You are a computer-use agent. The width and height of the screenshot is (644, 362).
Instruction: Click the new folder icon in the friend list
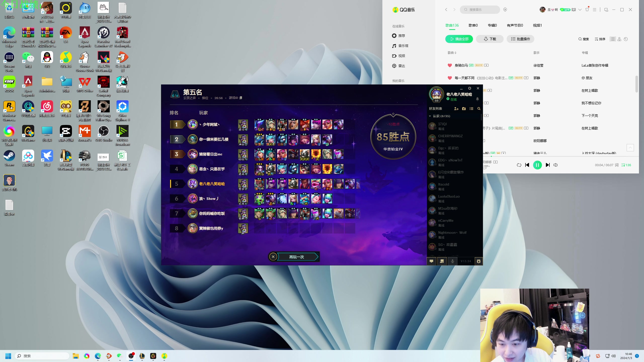coord(464,109)
